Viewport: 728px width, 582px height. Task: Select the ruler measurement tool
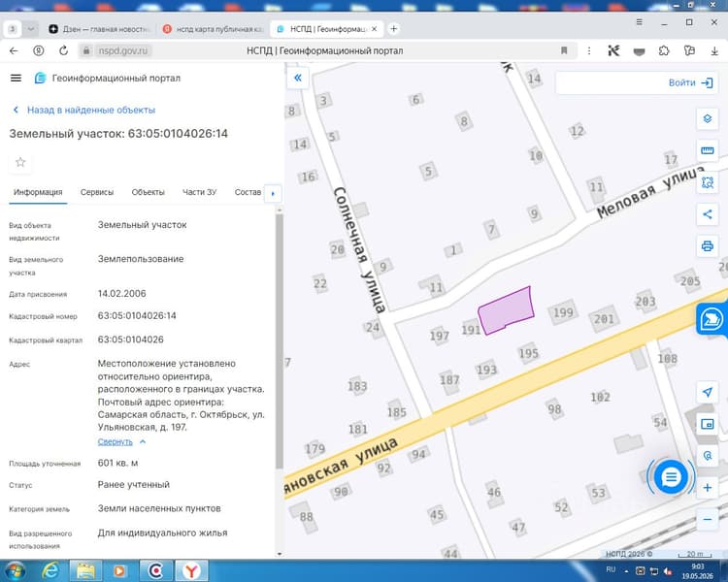tap(707, 150)
